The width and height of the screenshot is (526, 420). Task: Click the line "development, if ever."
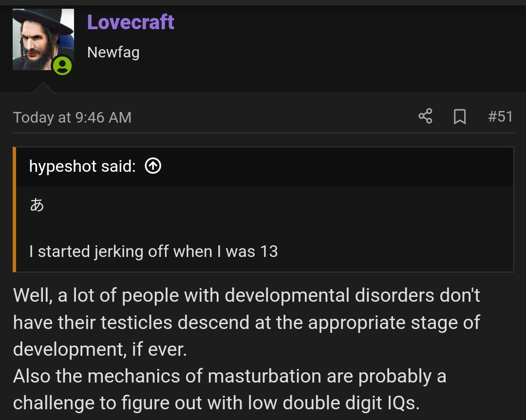pos(100,349)
